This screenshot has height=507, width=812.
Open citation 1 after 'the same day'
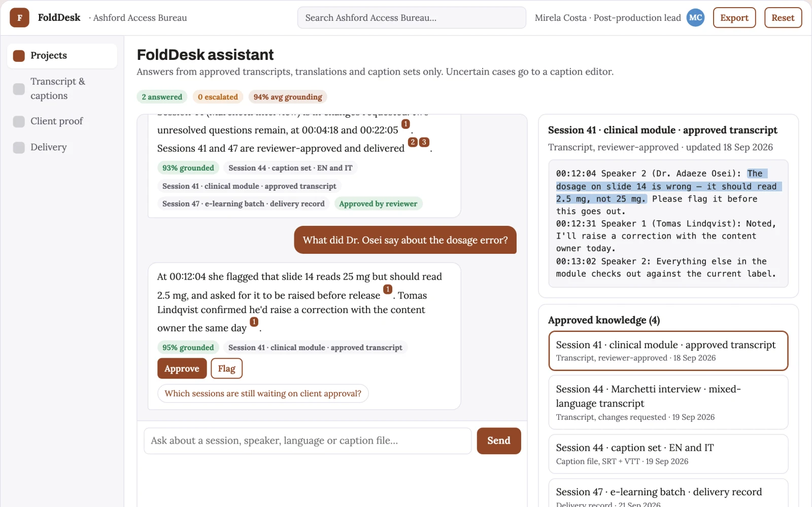click(x=254, y=322)
